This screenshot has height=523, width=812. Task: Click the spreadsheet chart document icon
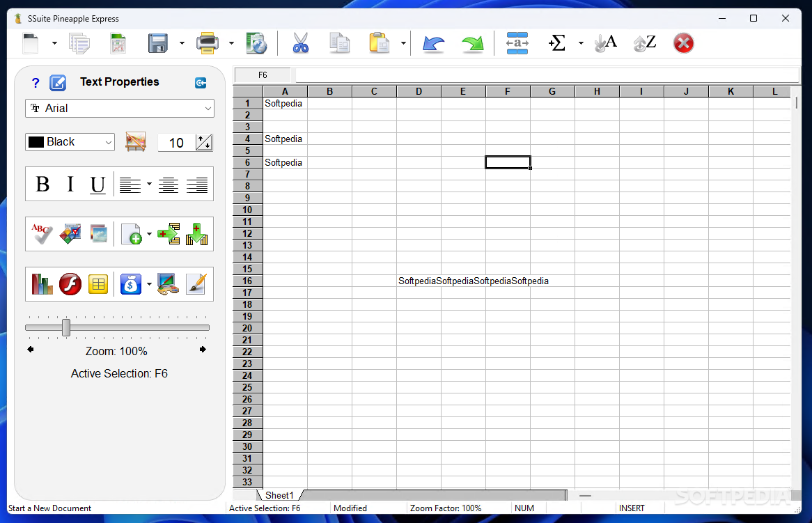118,43
